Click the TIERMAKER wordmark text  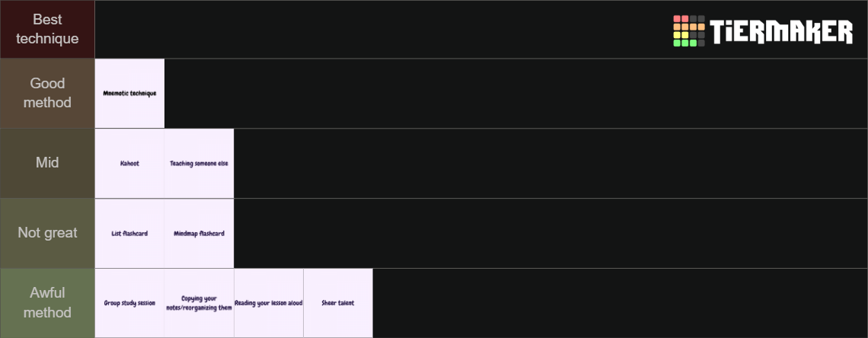tap(782, 31)
